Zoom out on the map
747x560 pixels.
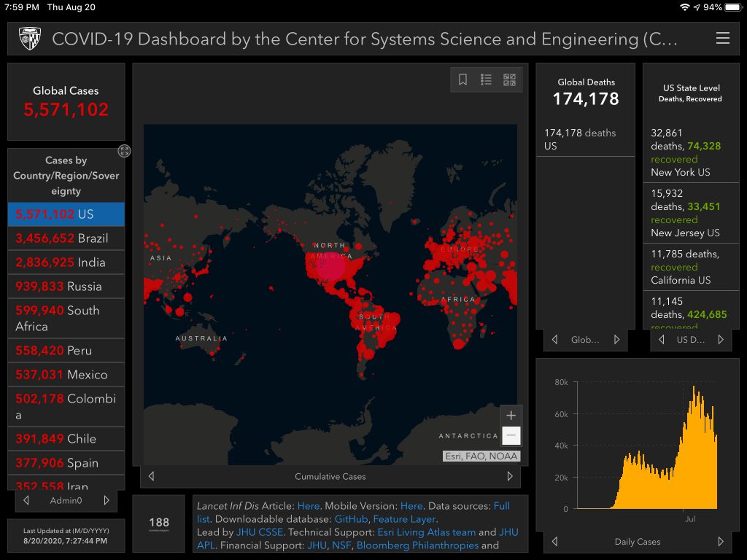pyautogui.click(x=511, y=435)
